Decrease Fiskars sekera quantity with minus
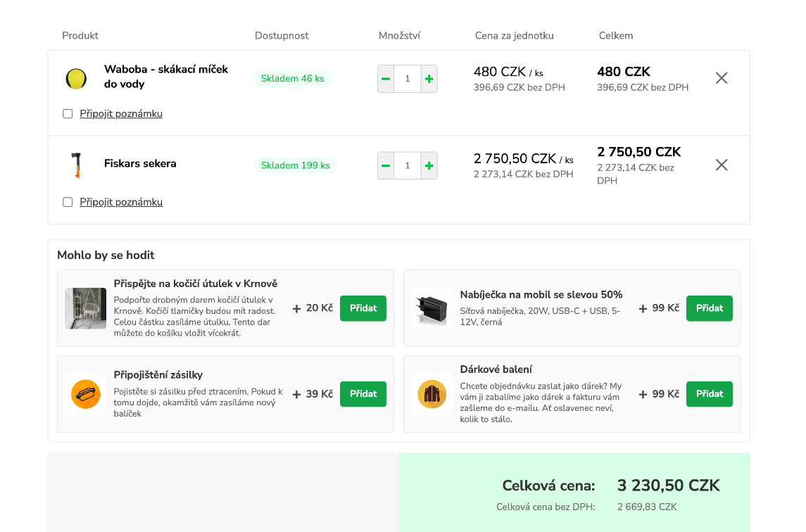This screenshot has width=806, height=532. click(386, 166)
